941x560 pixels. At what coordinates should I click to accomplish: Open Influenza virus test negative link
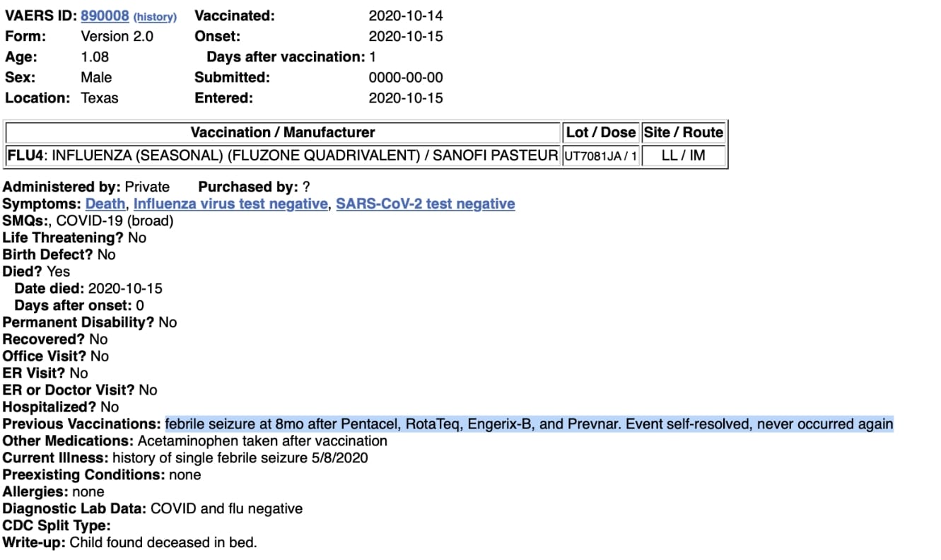(x=230, y=204)
